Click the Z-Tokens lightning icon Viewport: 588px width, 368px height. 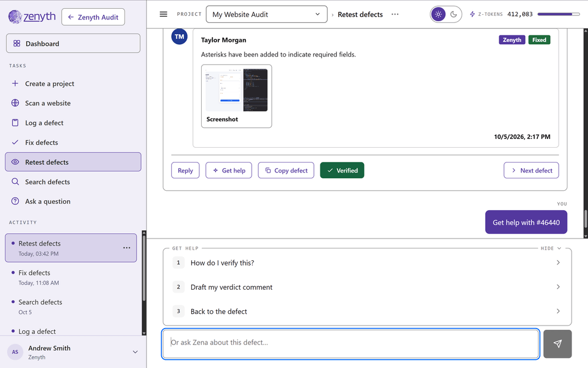click(472, 14)
